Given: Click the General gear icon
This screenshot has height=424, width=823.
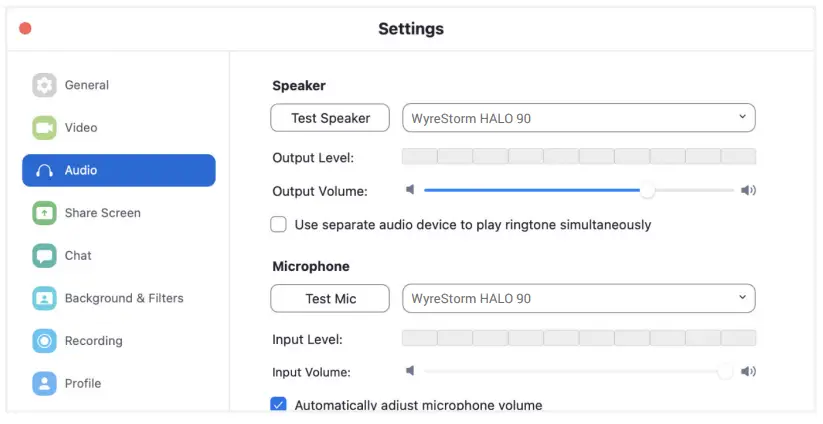Looking at the screenshot, I should pyautogui.click(x=44, y=85).
